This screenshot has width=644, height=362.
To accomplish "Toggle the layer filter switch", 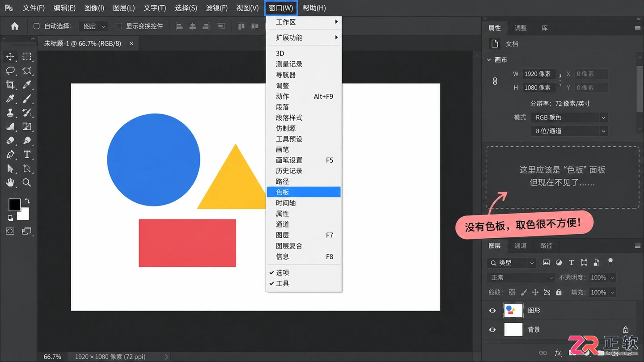I will click(x=610, y=261).
